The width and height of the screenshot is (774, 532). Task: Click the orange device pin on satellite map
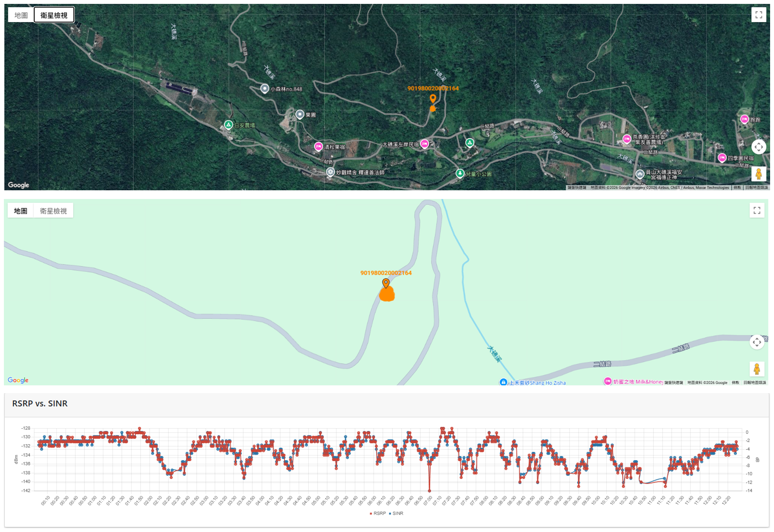[433, 99]
